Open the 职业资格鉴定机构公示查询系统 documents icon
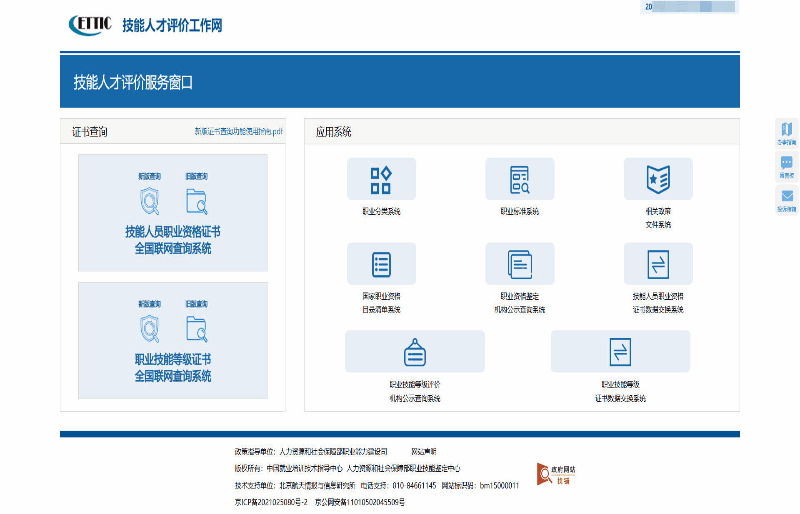Image resolution: width=800 pixels, height=514 pixels. (x=519, y=264)
